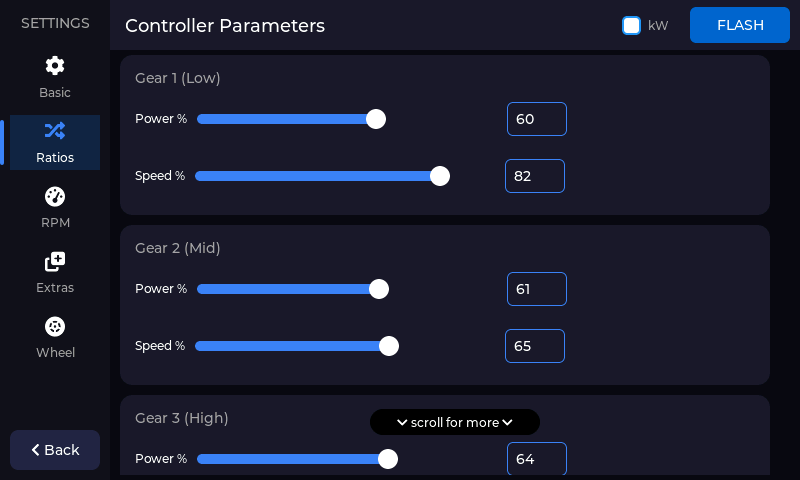The image size is (800, 480).
Task: Open the Extras plus icon
Action: click(55, 262)
